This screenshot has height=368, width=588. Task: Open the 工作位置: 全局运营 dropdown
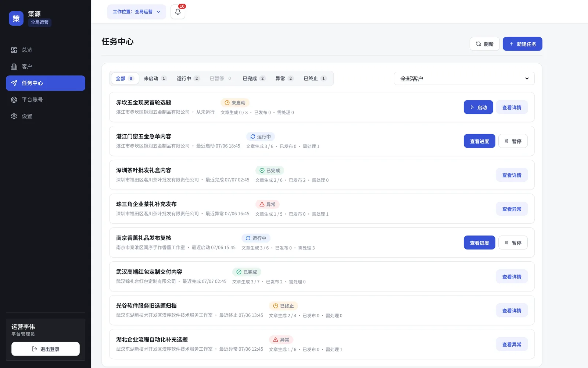137,12
